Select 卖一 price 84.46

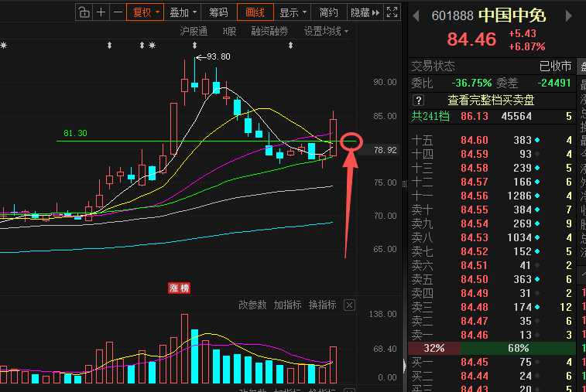click(475, 335)
